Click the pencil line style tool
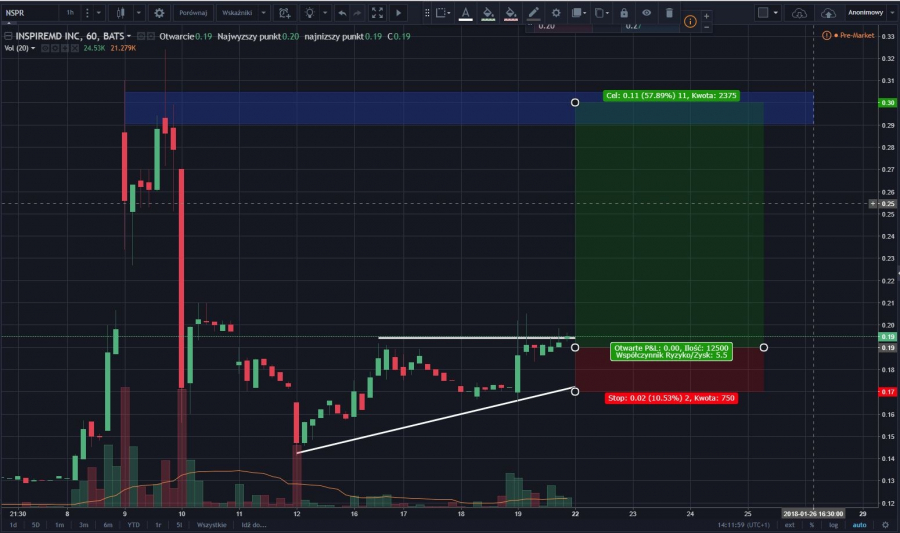 click(533, 13)
